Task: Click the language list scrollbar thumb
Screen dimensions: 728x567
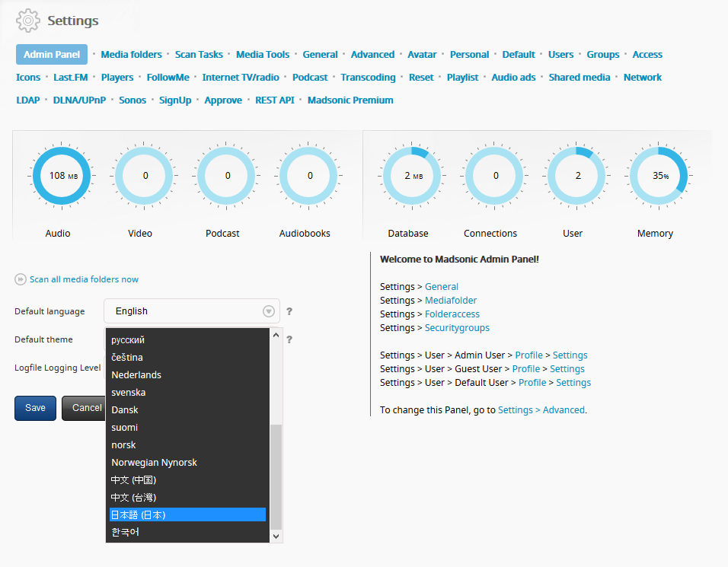Action: click(276, 476)
